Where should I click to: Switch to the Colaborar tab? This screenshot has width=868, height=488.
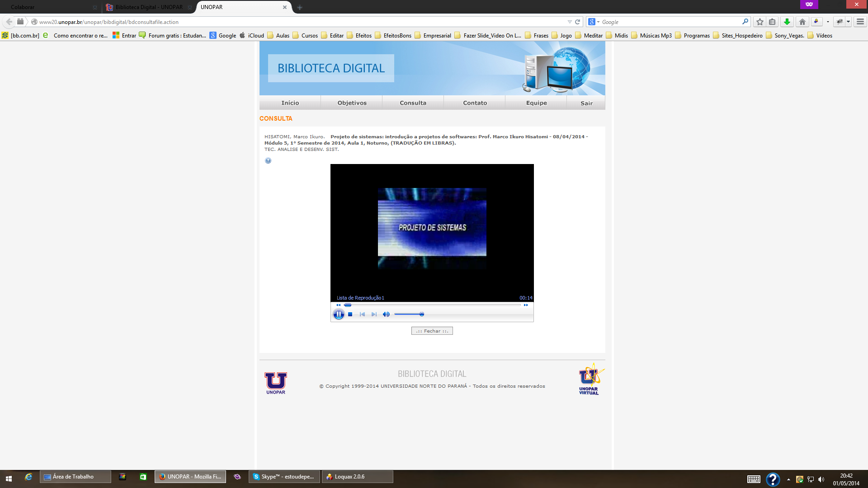[51, 7]
